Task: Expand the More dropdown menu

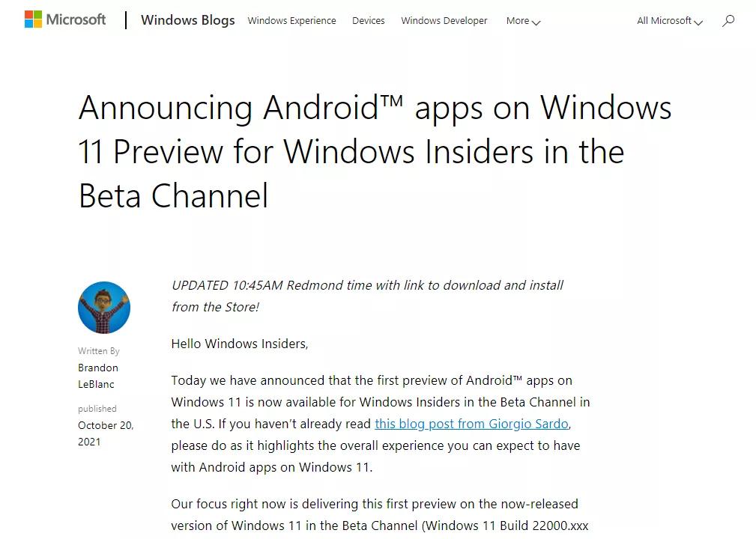Action: point(523,21)
